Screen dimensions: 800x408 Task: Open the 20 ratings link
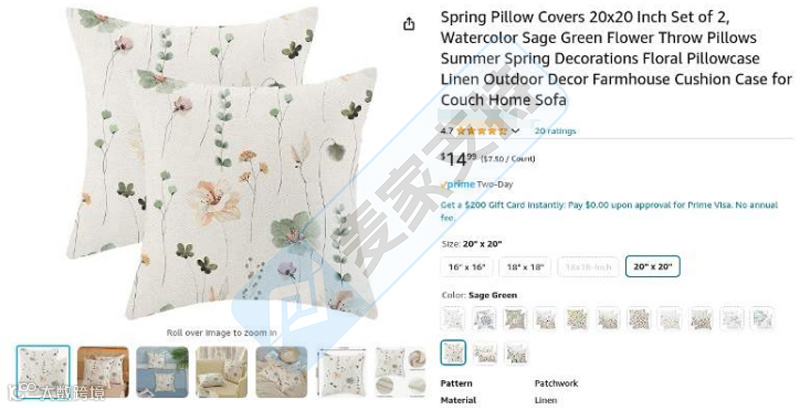(555, 131)
